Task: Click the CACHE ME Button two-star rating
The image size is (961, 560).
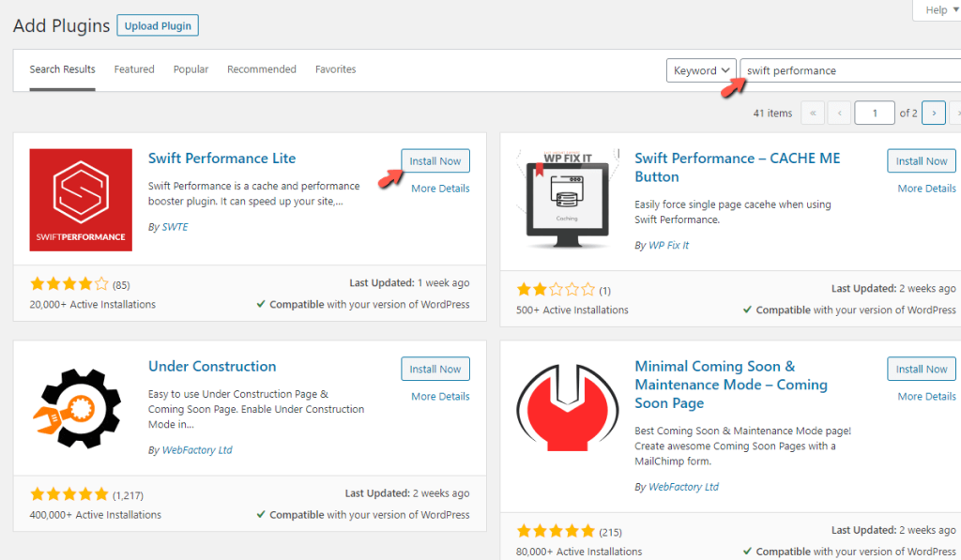Action: (x=556, y=290)
